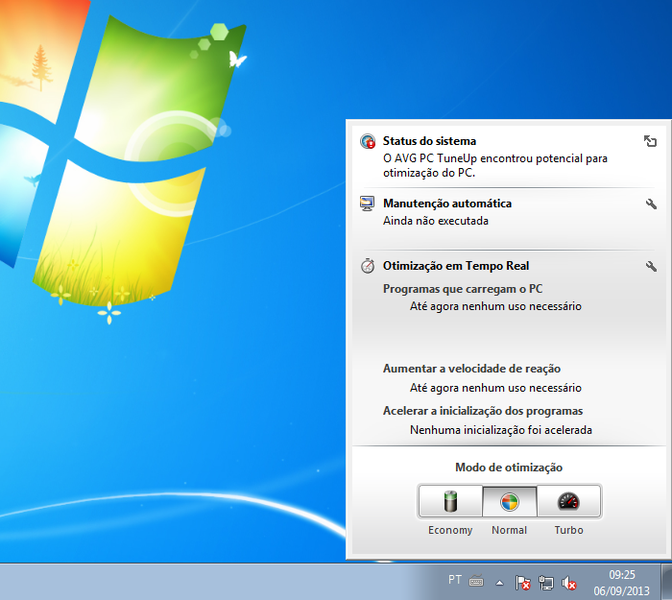Open Manutenção automática wrench settings

pyautogui.click(x=651, y=204)
